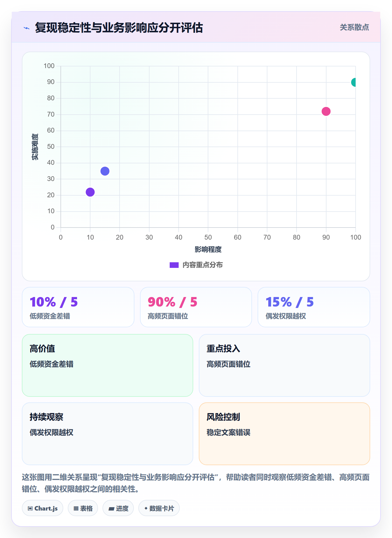Click the 数据卡片 tag

pos(159,508)
